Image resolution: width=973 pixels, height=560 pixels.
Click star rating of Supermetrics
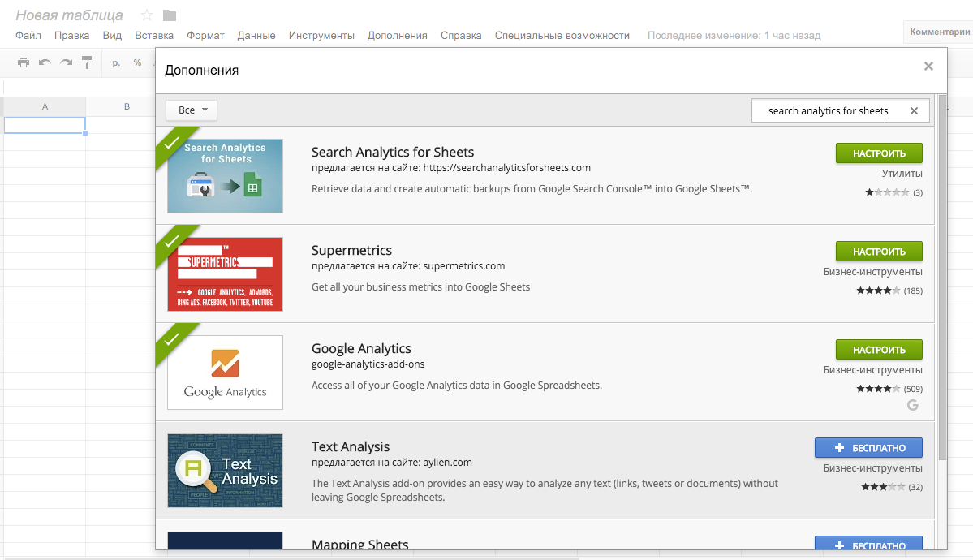click(x=878, y=291)
